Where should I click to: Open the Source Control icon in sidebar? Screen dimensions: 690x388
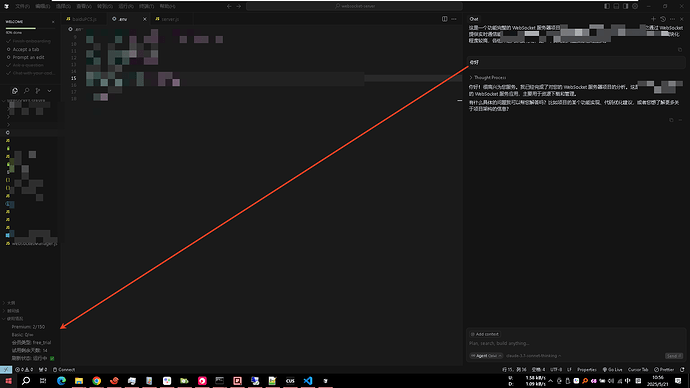(38, 91)
